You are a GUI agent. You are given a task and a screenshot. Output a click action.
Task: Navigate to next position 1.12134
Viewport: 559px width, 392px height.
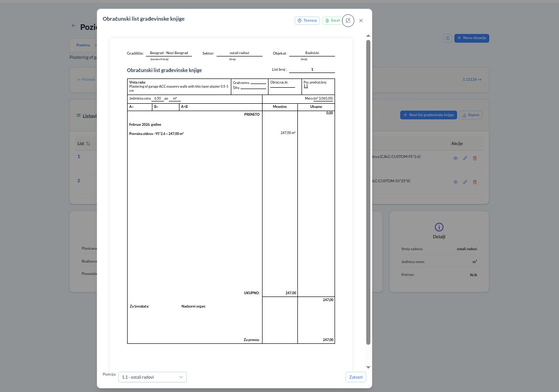pyautogui.click(x=472, y=79)
